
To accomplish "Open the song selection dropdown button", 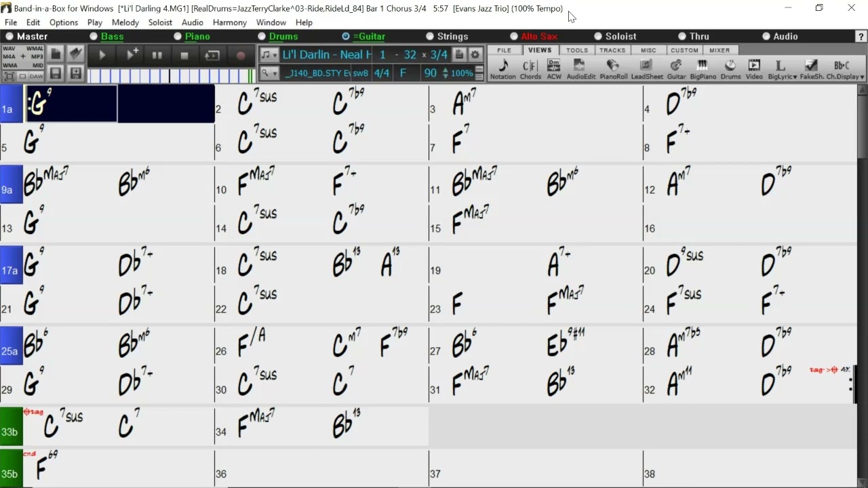I will point(269,55).
